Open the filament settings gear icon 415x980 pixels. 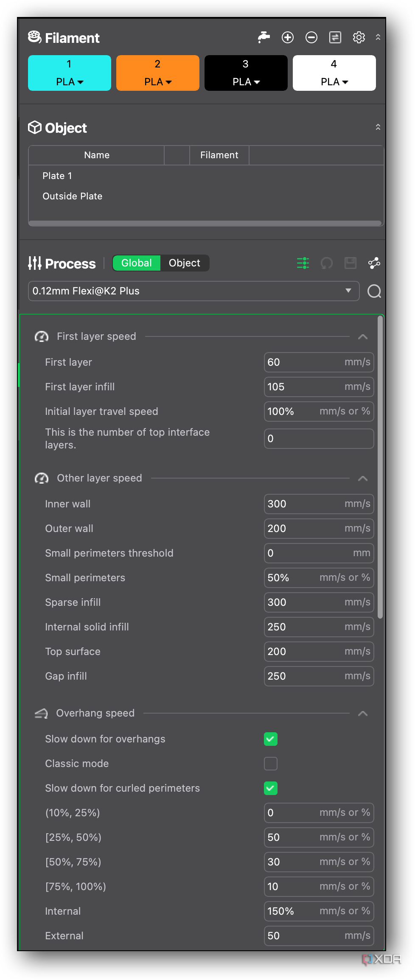click(x=359, y=38)
